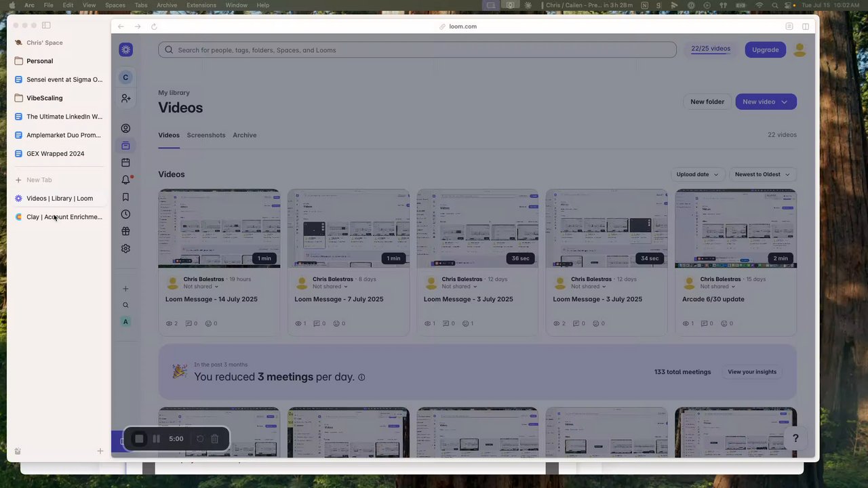Open the notifications bell icon
868x488 pixels.
(x=125, y=180)
